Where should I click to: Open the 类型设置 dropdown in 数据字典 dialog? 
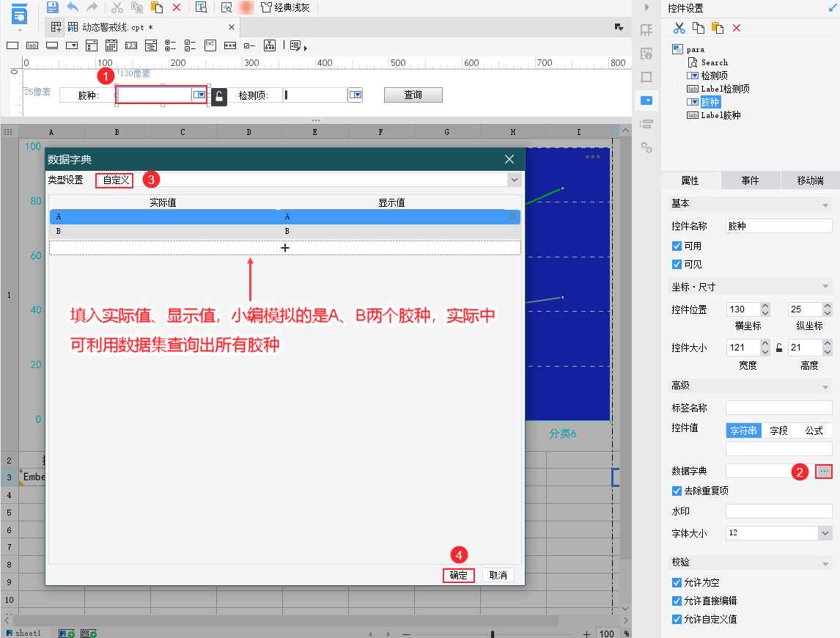513,180
